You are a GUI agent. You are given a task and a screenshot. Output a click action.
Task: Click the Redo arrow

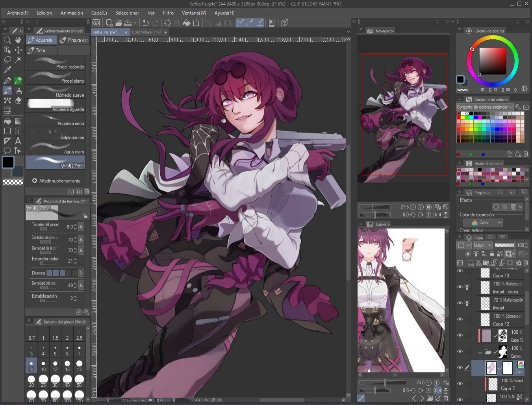155,23
